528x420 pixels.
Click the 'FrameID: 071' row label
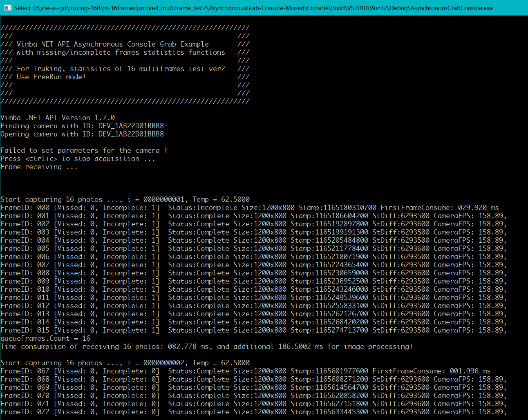[x=25, y=404]
